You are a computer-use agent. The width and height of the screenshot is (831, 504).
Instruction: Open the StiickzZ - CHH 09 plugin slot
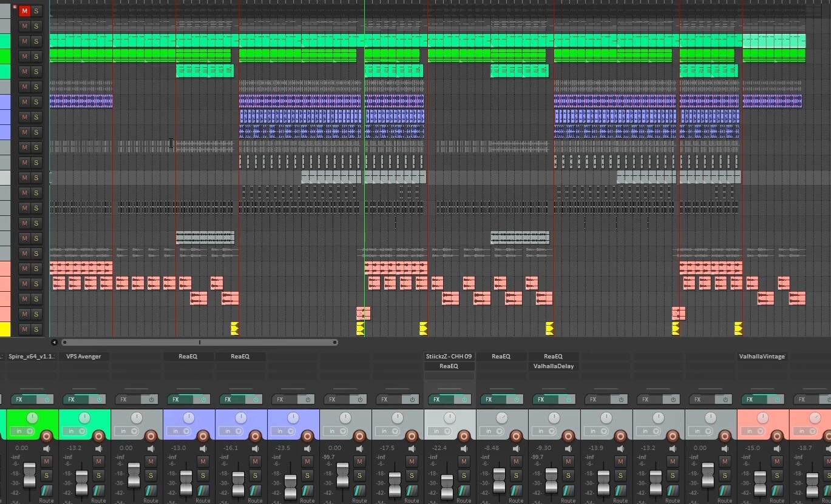tap(449, 357)
